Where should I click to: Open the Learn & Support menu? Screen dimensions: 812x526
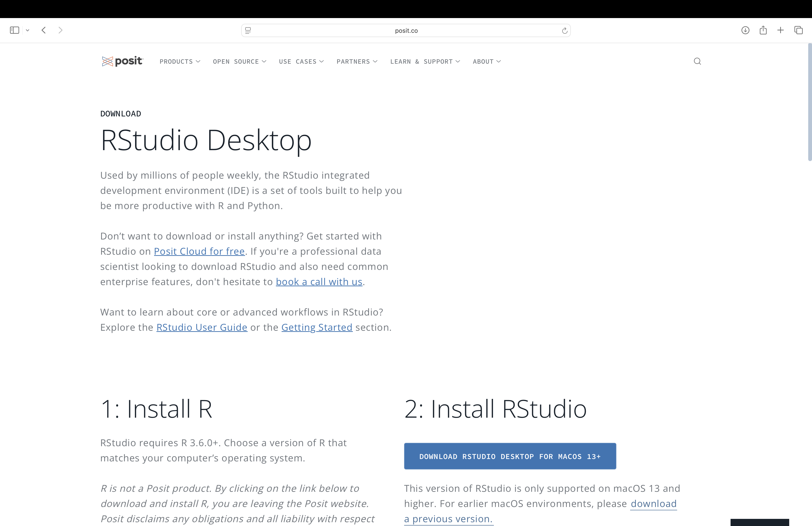tap(425, 62)
